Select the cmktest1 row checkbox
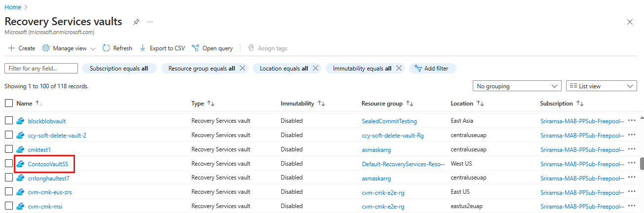This screenshot has height=213, width=644. 8,149
